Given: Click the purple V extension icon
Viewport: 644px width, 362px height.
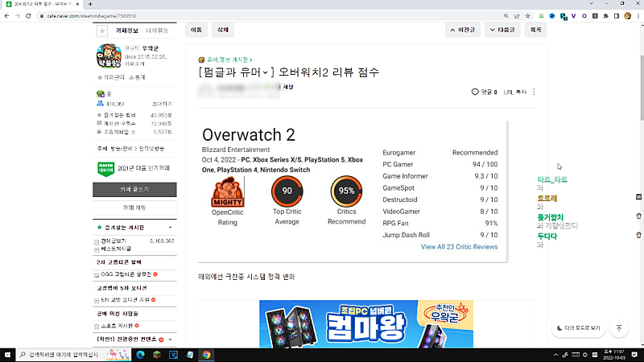Looking at the screenshot, I should tap(573, 16).
